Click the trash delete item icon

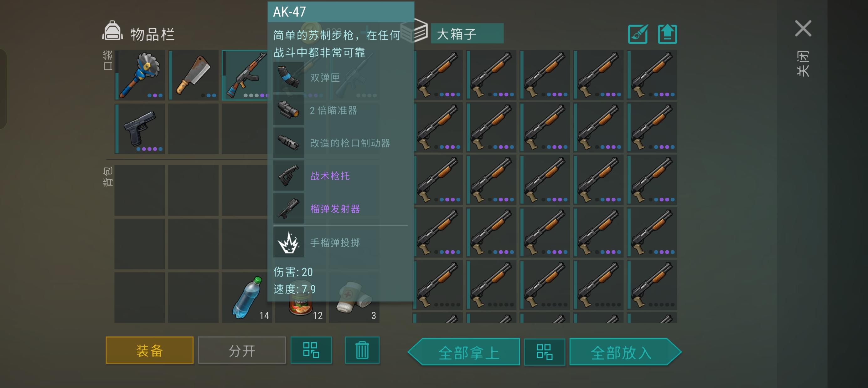pos(362,350)
